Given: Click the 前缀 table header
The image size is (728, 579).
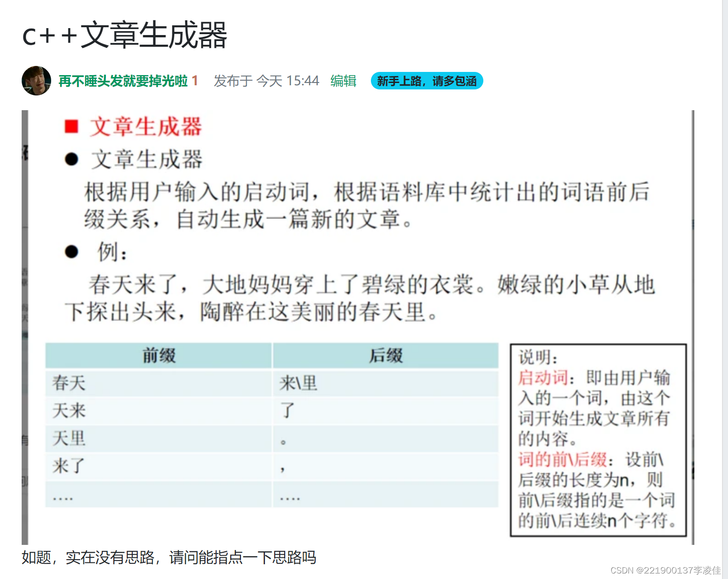Looking at the screenshot, I should pyautogui.click(x=159, y=355).
